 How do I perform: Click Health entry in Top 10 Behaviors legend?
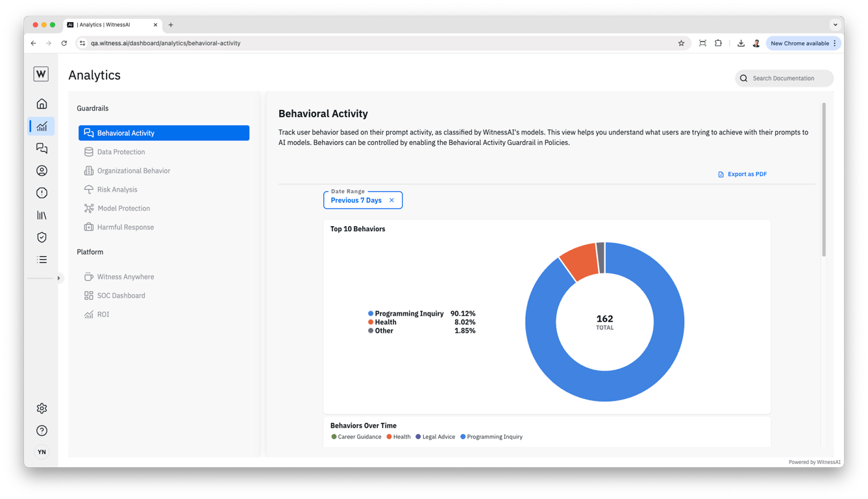pyautogui.click(x=382, y=322)
